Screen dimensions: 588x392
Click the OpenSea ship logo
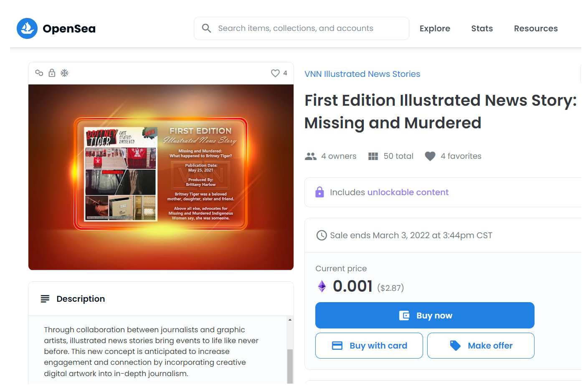27,28
